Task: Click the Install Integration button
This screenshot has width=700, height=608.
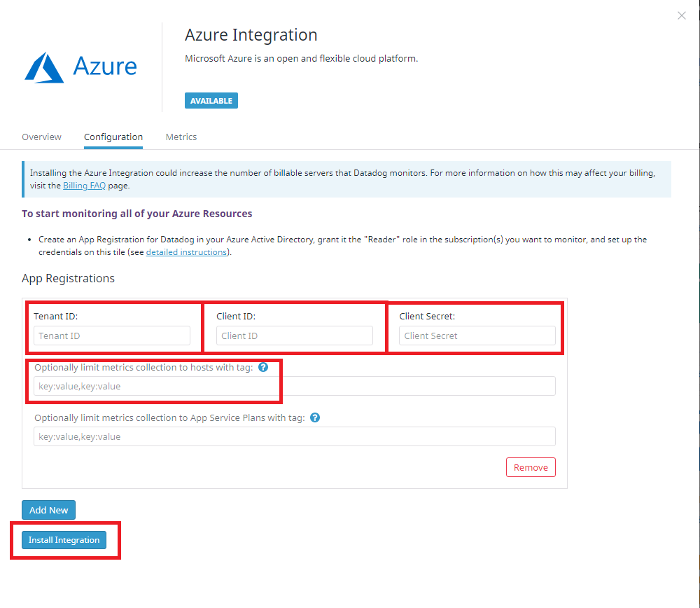Action: pos(64,540)
